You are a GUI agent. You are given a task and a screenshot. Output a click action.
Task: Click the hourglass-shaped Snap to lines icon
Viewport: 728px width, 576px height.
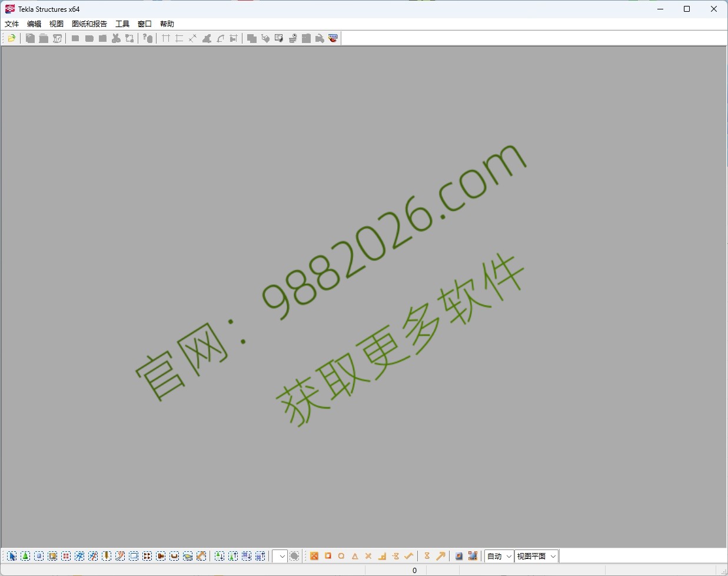427,556
